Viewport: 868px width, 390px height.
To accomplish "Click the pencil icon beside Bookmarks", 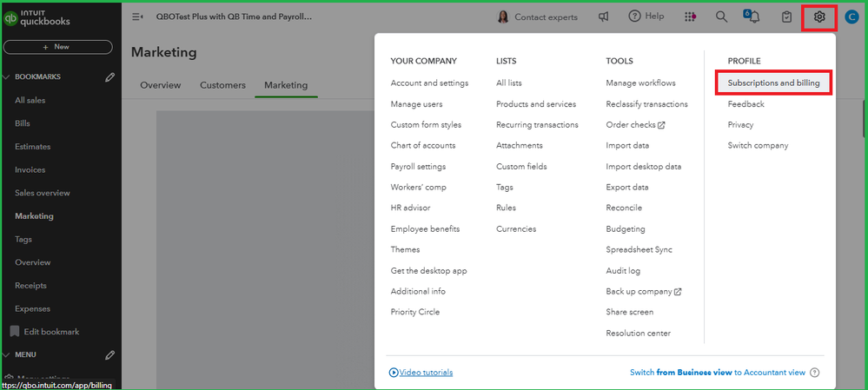I will pyautogui.click(x=109, y=76).
